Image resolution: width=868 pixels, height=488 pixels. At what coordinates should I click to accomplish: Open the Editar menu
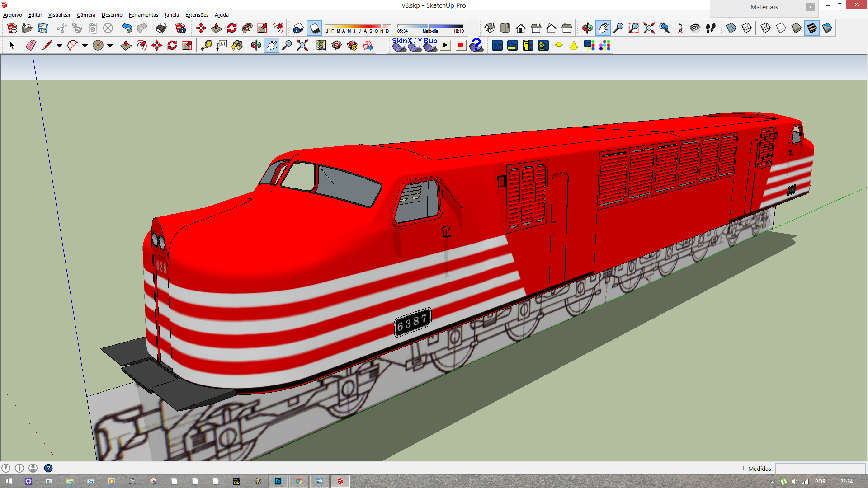point(35,15)
